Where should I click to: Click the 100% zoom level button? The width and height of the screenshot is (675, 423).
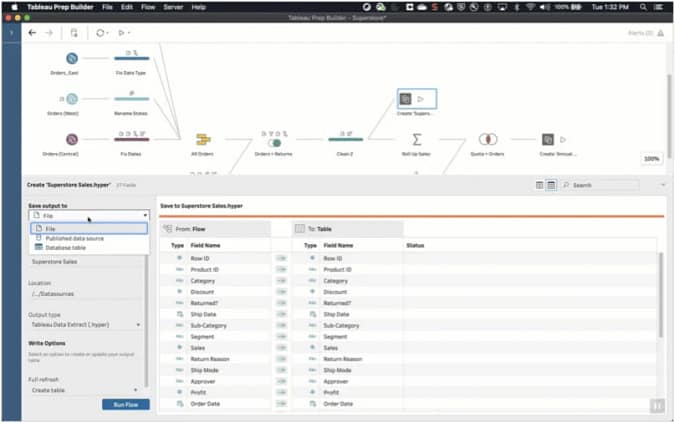coord(651,159)
